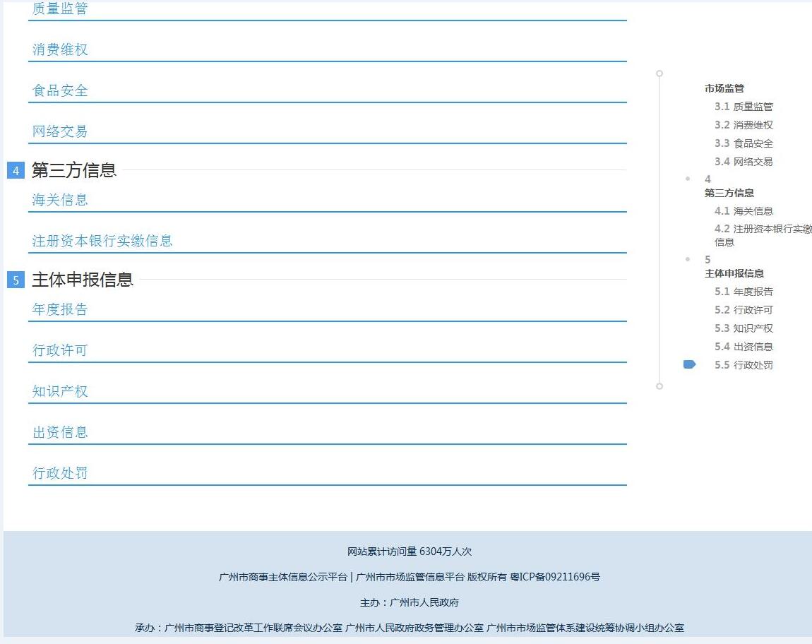812x644 pixels.
Task: Click the blue number 5 badge
Action: 16,280
